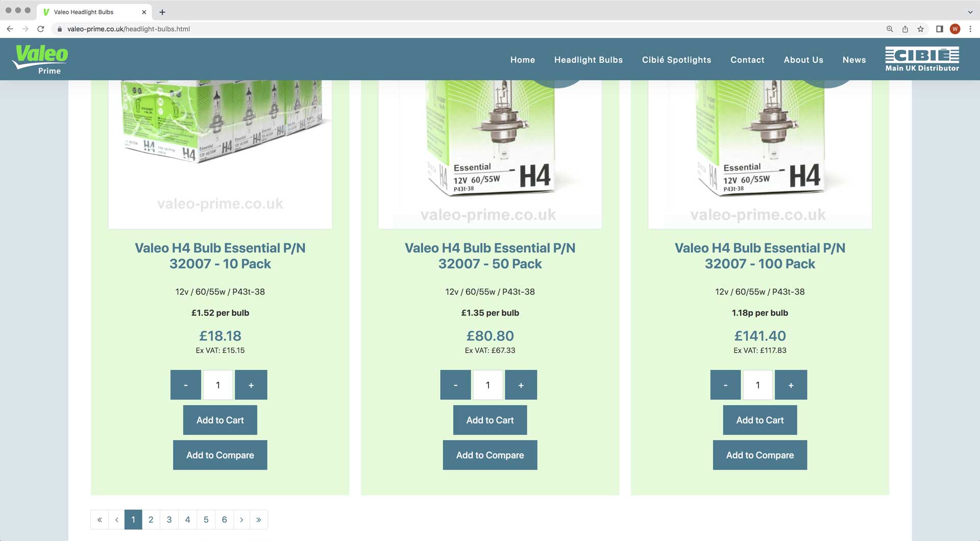Add the 100 Pack to compare
The height and width of the screenshot is (541, 980).
(x=760, y=455)
